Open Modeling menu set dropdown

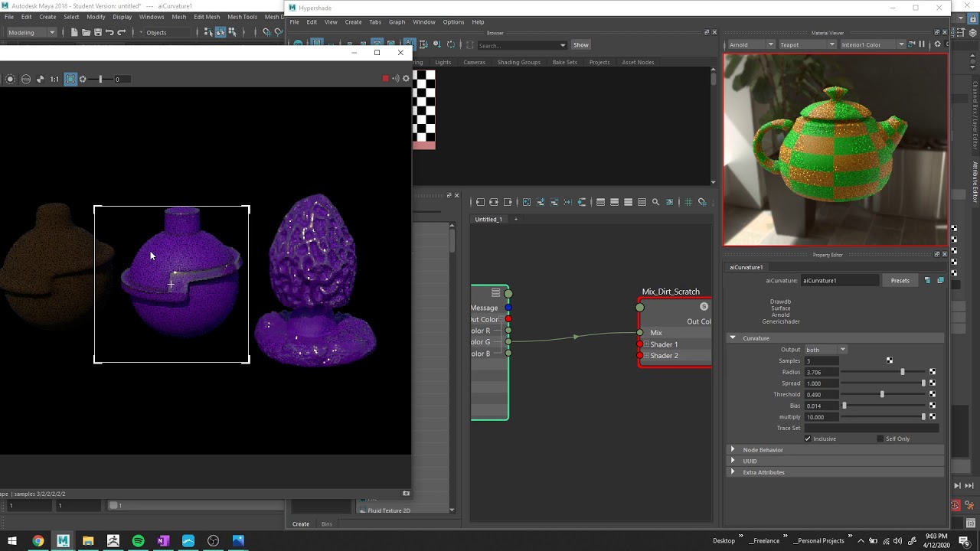pos(31,32)
